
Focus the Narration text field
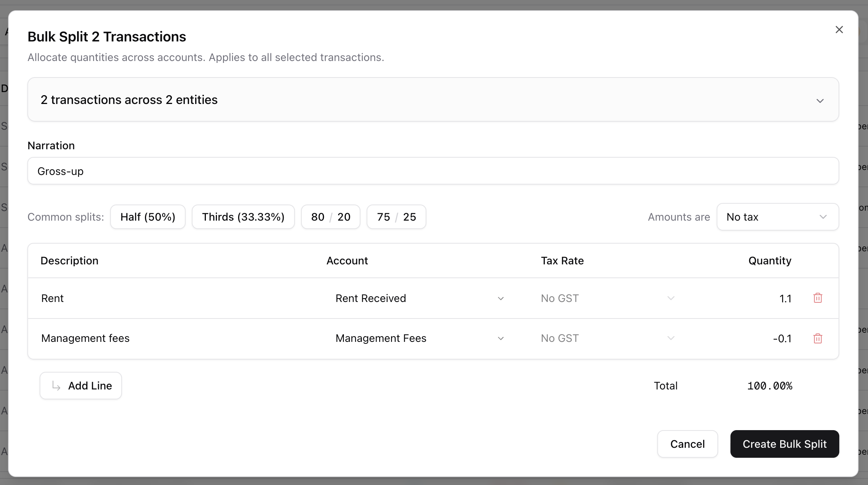point(433,171)
